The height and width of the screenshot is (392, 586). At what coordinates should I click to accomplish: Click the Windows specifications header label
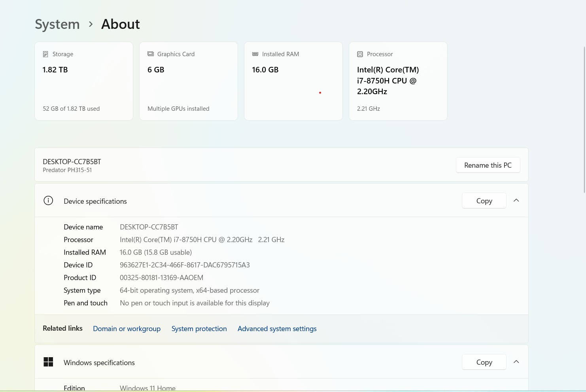99,363
